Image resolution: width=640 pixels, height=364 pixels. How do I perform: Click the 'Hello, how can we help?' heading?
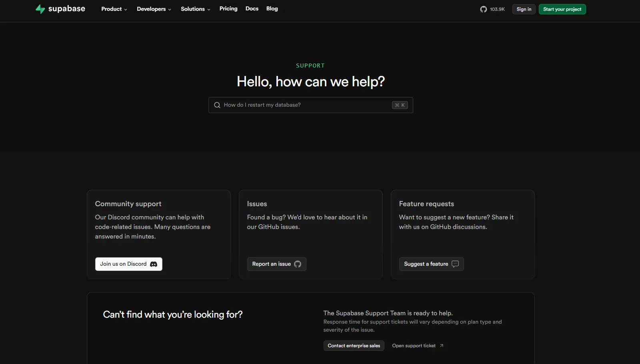pyautogui.click(x=311, y=82)
